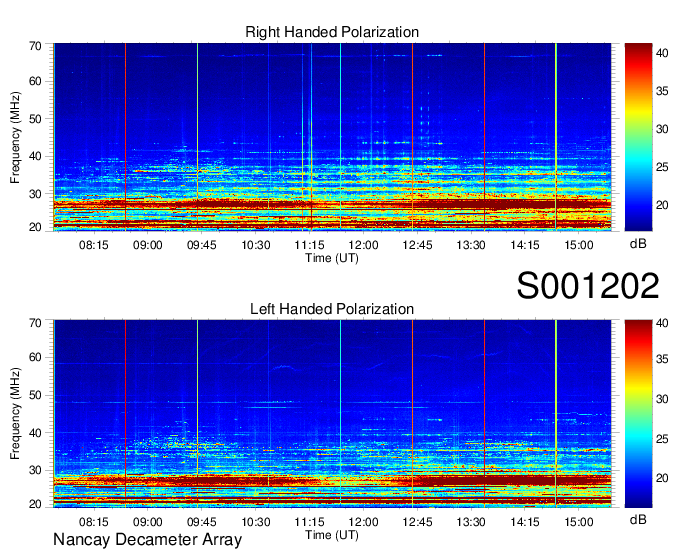The width and height of the screenshot is (680, 552).
Task: Click the 12:00 time tick of the Right Handed plot
Action: pos(363,245)
